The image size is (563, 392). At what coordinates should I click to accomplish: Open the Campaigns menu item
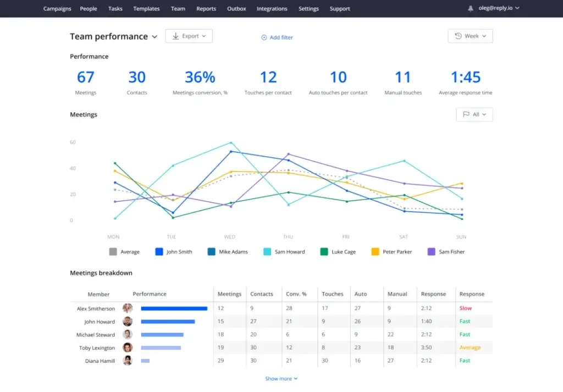57,9
